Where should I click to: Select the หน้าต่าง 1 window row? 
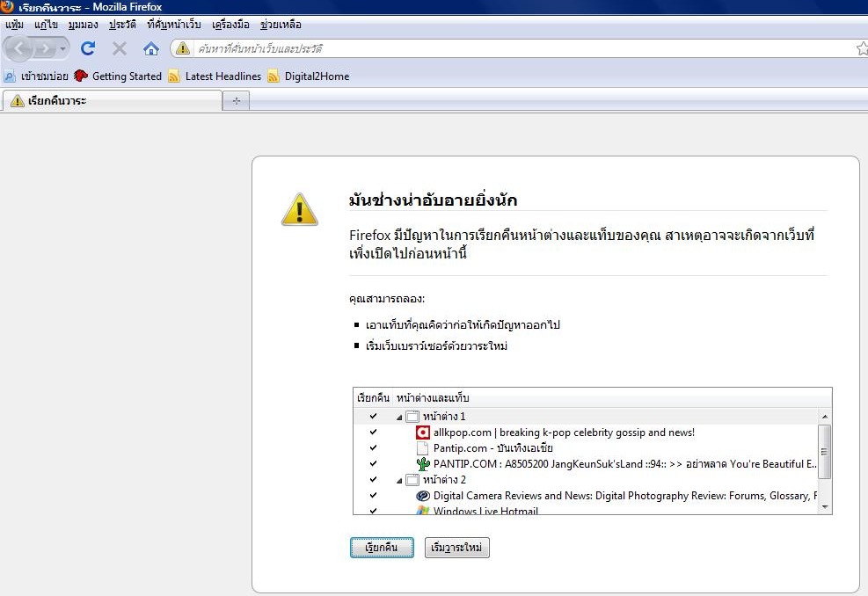[x=586, y=416]
